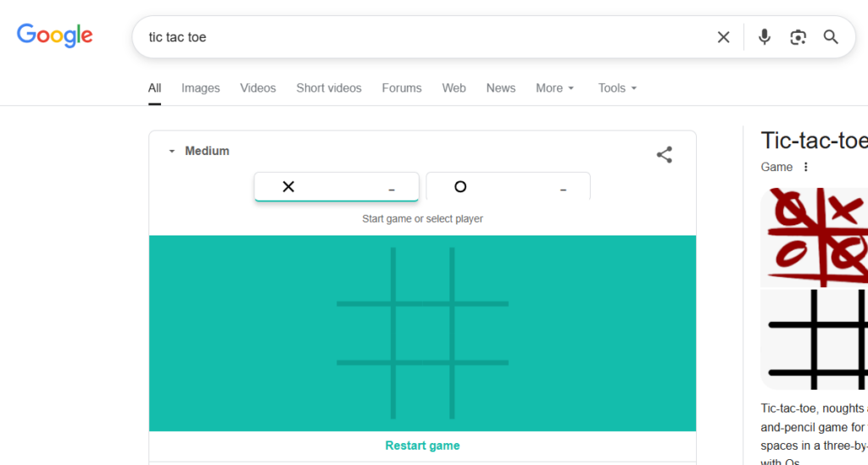Viewport: 868px width, 465px height.
Task: Select player X to play first
Action: [337, 186]
